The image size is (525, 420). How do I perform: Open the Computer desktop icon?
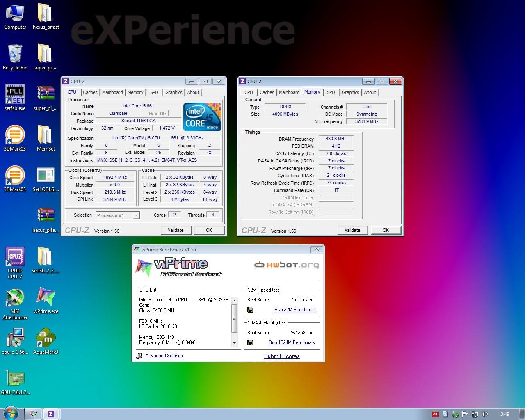(x=15, y=17)
